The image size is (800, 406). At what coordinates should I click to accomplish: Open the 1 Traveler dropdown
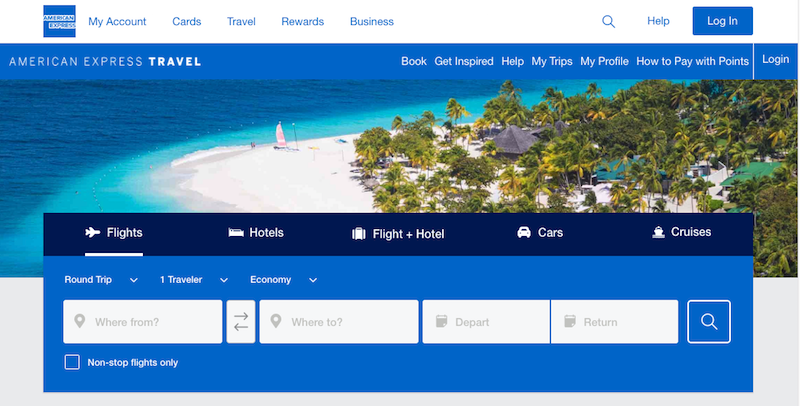(194, 280)
